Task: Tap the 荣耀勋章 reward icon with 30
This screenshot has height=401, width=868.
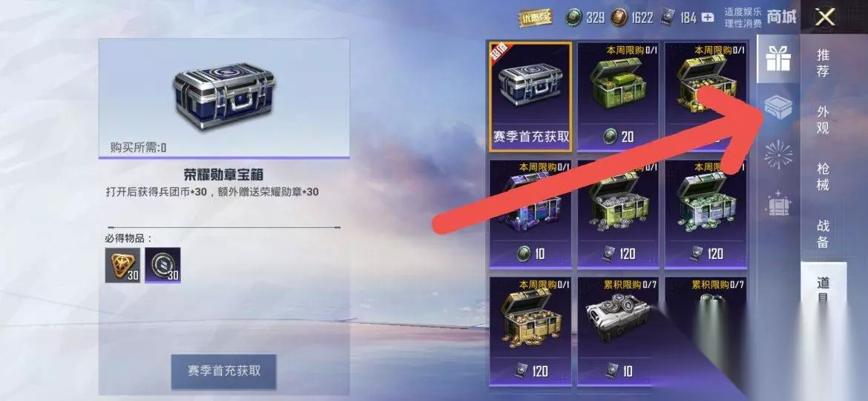Action: click(123, 265)
